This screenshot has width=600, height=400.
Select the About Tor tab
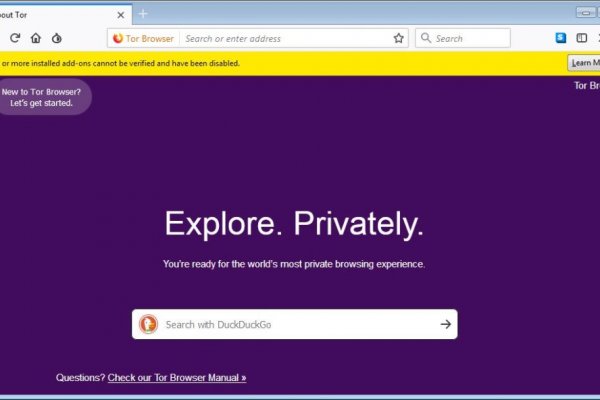(x=50, y=14)
